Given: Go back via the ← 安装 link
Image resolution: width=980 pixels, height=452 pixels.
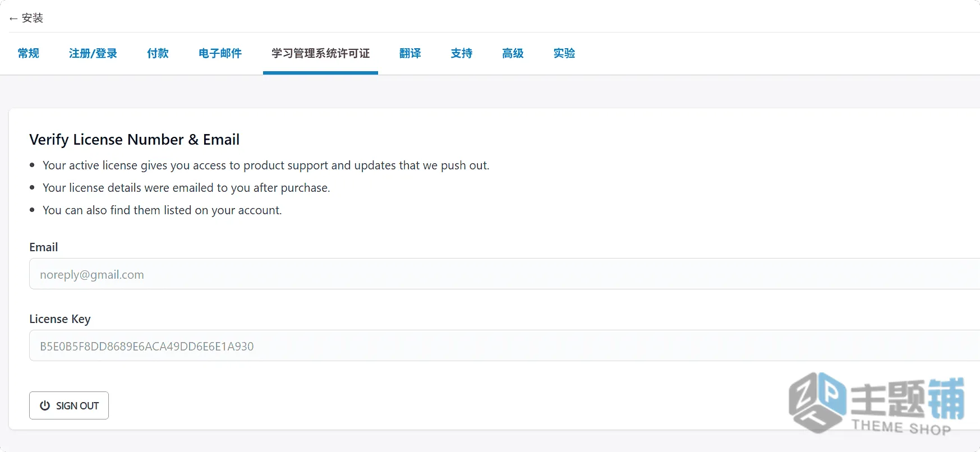Looking at the screenshot, I should pyautogui.click(x=26, y=18).
